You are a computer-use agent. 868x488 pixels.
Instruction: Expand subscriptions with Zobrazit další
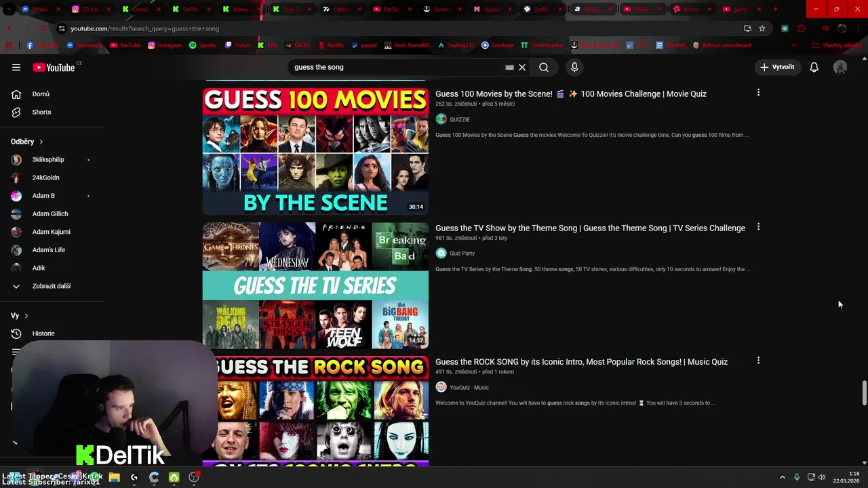coord(51,286)
